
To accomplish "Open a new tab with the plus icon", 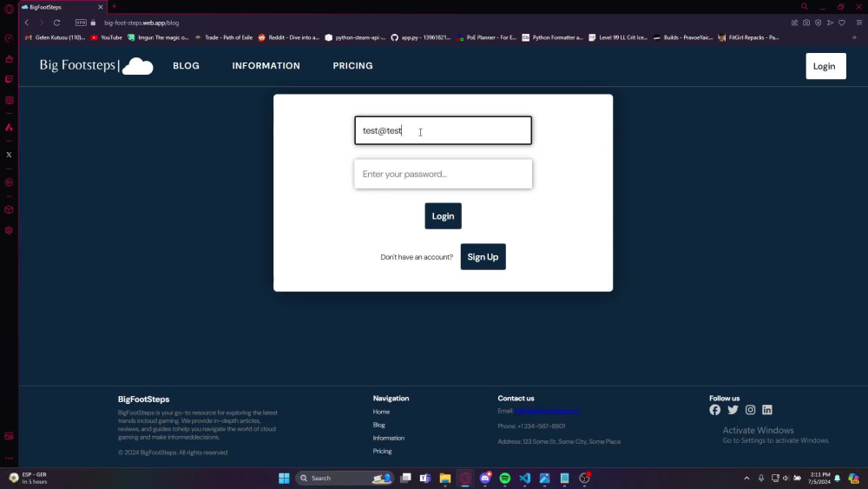I will [x=114, y=7].
